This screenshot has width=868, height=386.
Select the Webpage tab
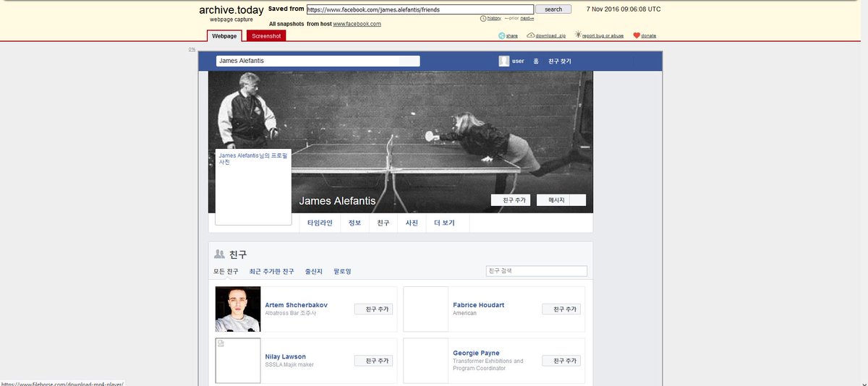coord(226,35)
